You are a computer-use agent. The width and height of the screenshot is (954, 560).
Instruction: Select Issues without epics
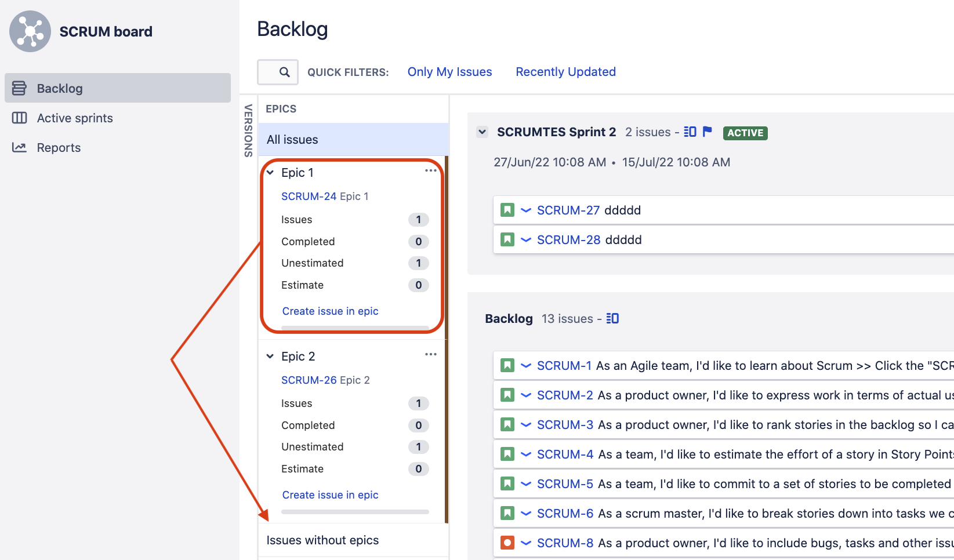(x=354, y=540)
